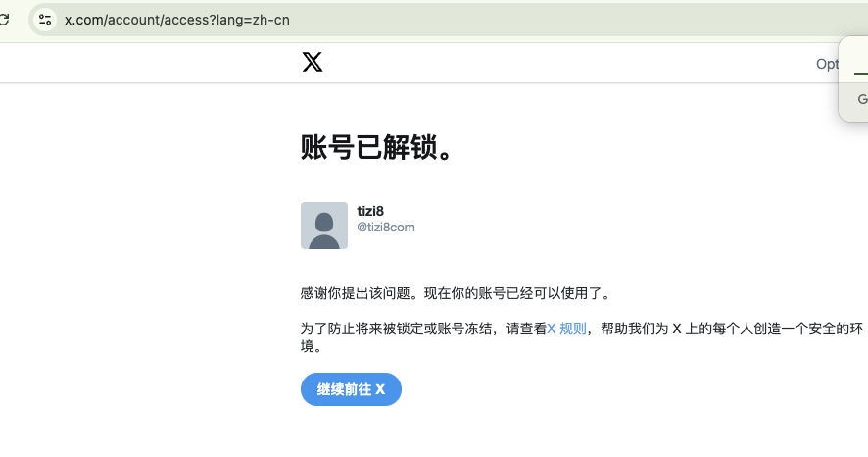Open the site information icon in address bar
868x457 pixels.
(45, 20)
